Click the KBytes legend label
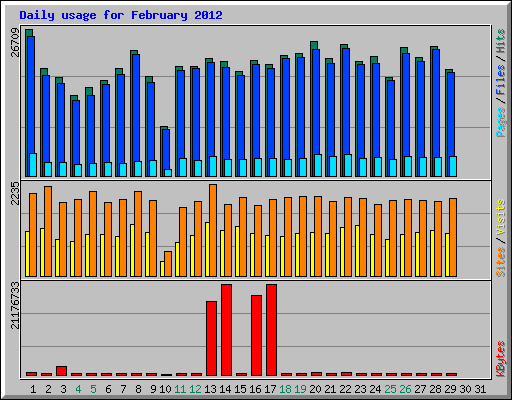This screenshot has height=400, width=512. 501,359
